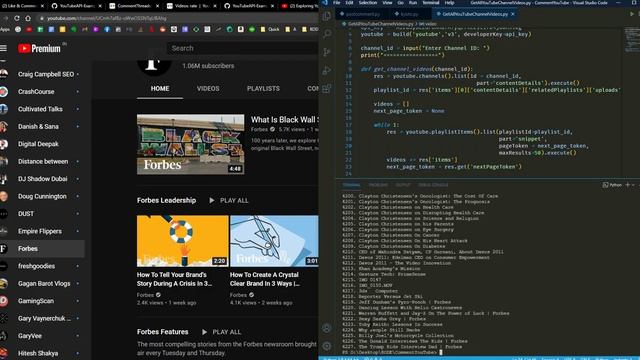Switch to the channel Playlists tab
640x360 pixels.
click(263, 89)
